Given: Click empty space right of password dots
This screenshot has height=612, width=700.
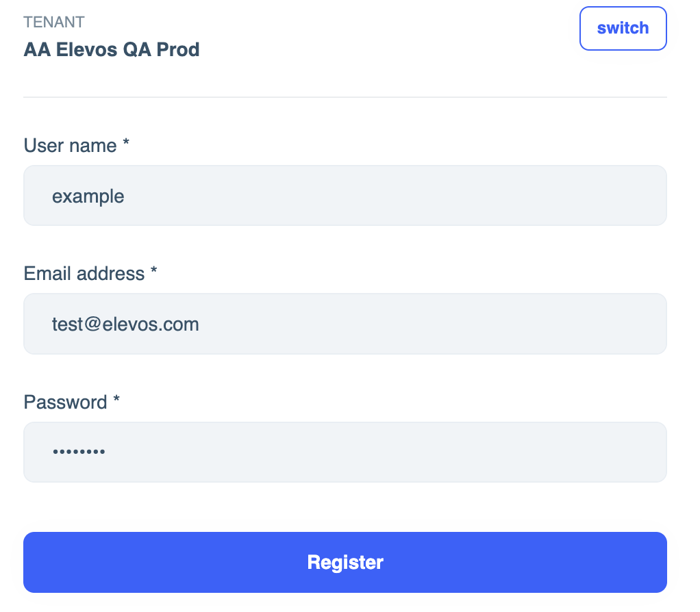Looking at the screenshot, I should (411, 452).
